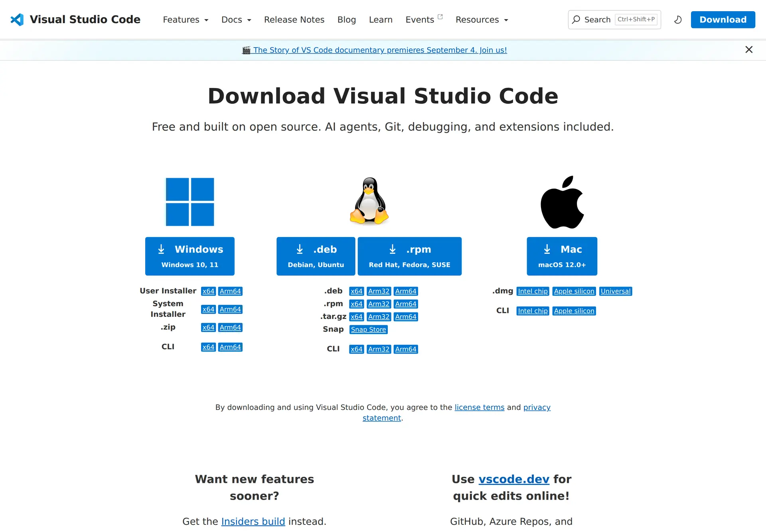Select Linux .rpm x64 link

[357, 304]
